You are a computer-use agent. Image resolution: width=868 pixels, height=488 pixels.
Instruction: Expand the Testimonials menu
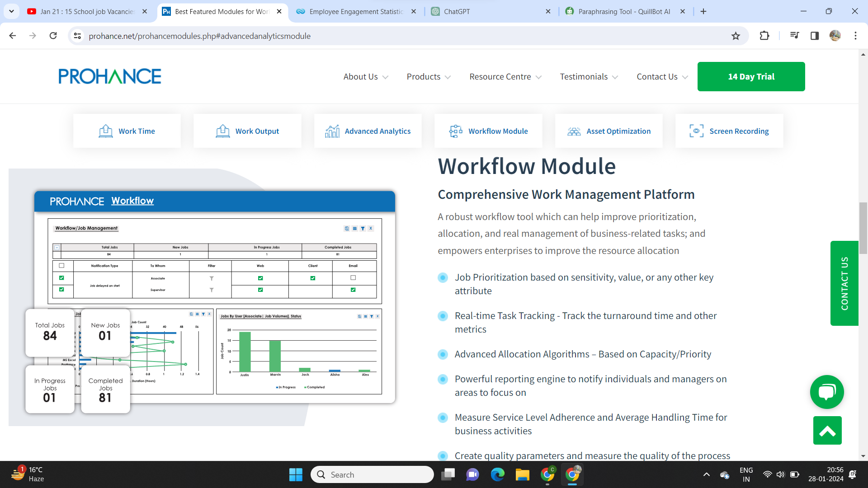(589, 77)
